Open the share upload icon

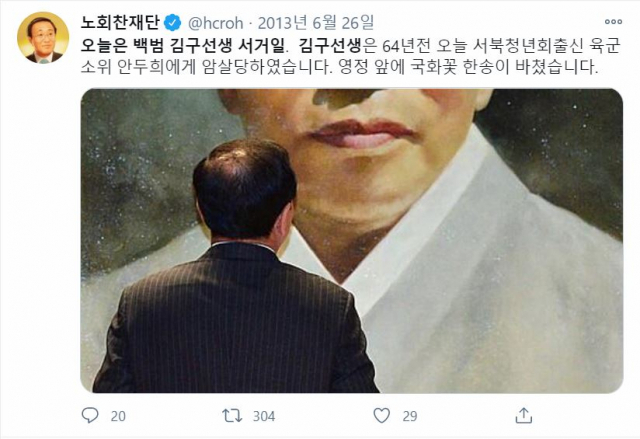point(524,415)
